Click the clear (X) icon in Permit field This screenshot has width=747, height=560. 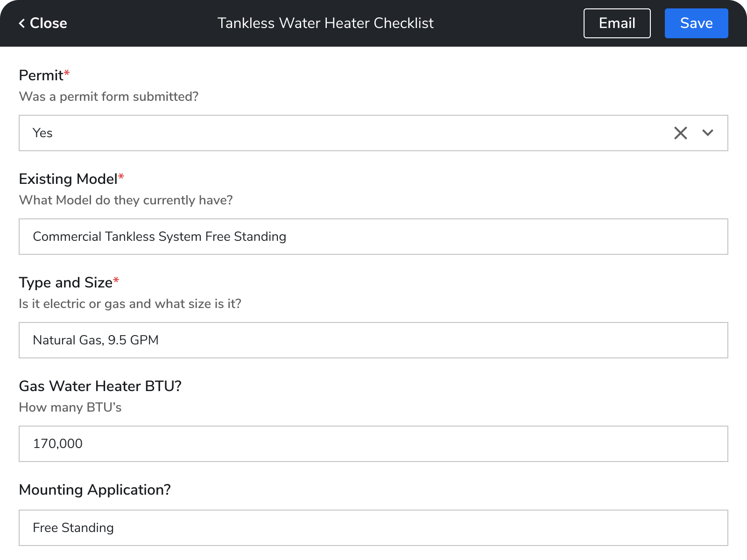click(681, 133)
